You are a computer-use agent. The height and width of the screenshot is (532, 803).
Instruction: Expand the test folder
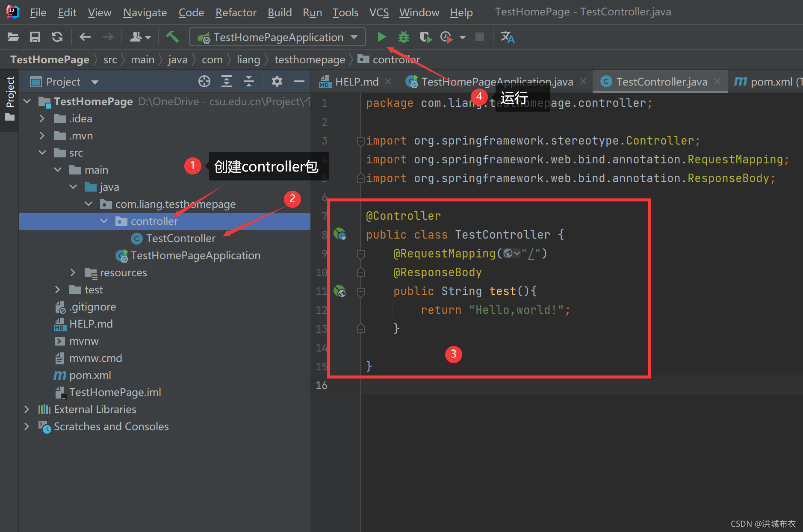[x=58, y=290]
